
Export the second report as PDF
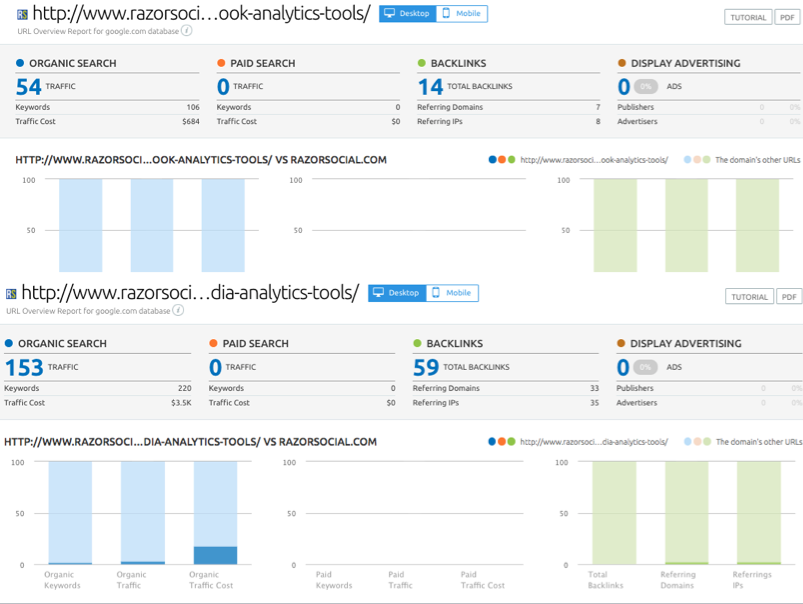(x=788, y=297)
